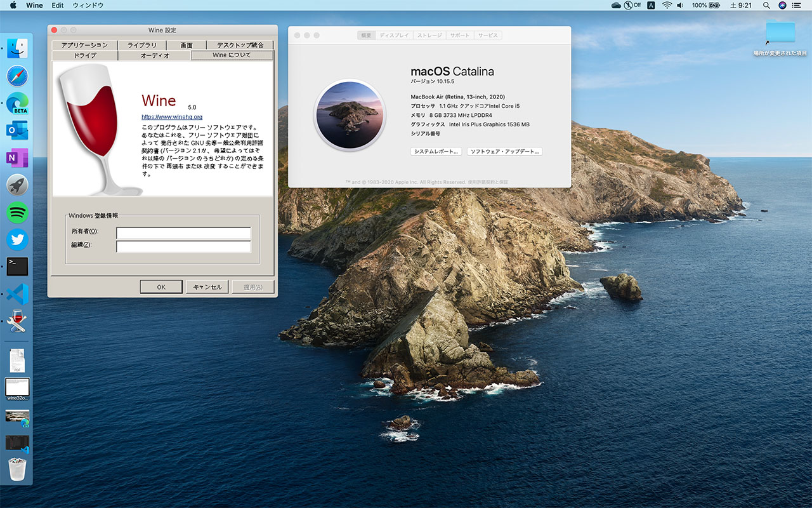Open the volume menu bar icon
The image size is (812, 508).
[681, 5]
